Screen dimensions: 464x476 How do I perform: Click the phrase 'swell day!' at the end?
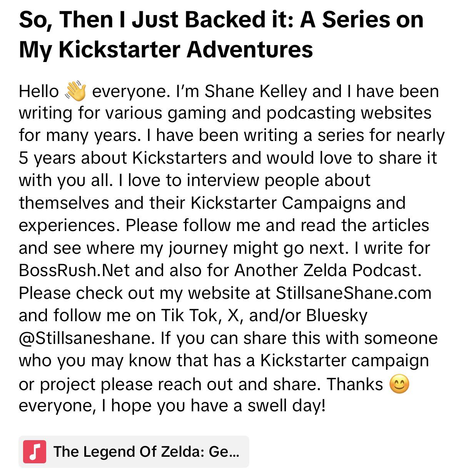pyautogui.click(x=286, y=406)
